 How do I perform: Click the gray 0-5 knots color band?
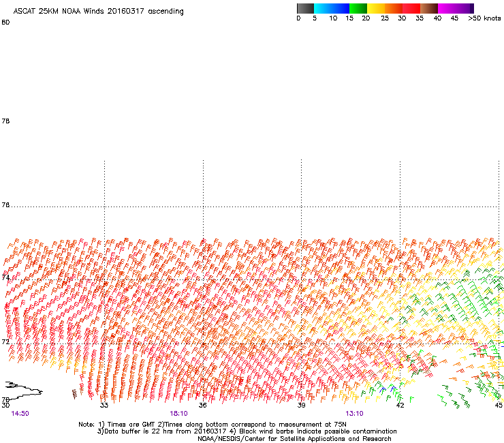click(x=305, y=8)
